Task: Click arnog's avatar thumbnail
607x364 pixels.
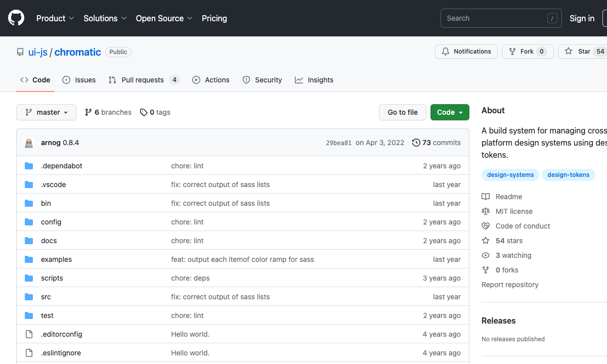Action: coord(29,143)
